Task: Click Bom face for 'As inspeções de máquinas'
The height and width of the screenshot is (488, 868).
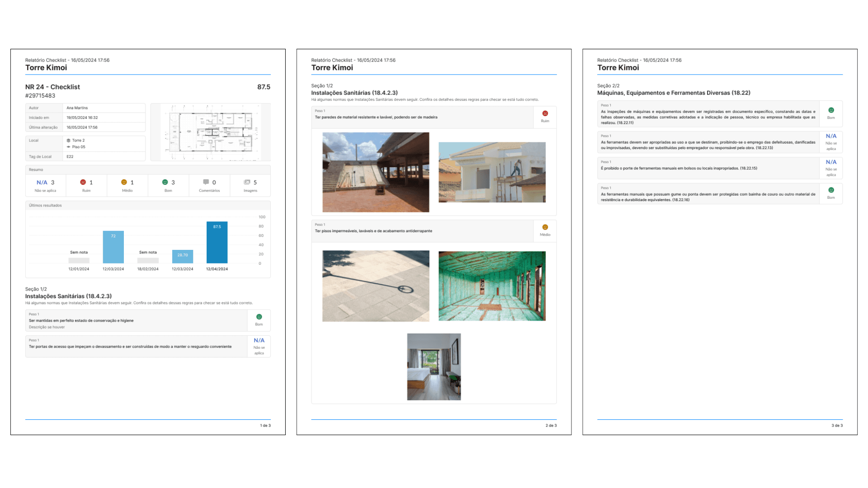Action: pyautogui.click(x=831, y=110)
